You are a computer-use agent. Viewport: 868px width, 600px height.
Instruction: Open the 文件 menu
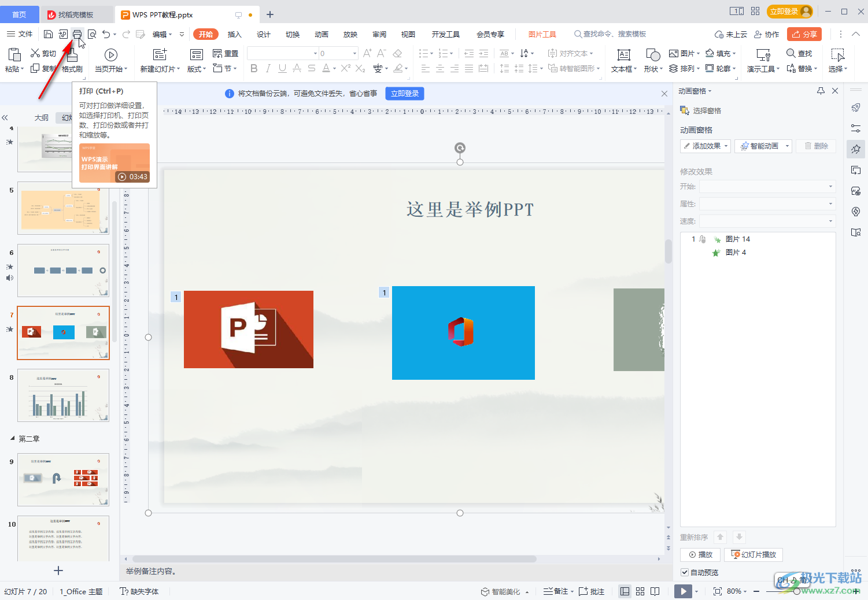20,34
